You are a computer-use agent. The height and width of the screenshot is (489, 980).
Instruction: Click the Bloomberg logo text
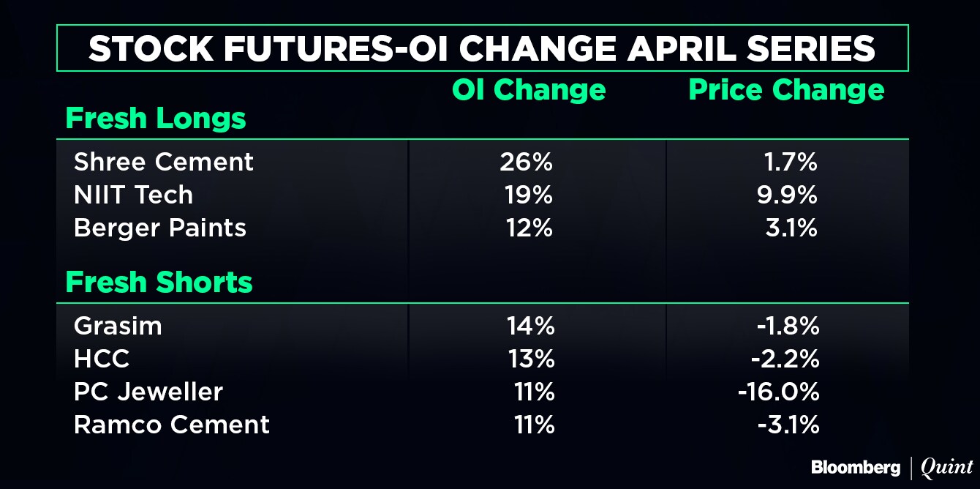click(855, 468)
